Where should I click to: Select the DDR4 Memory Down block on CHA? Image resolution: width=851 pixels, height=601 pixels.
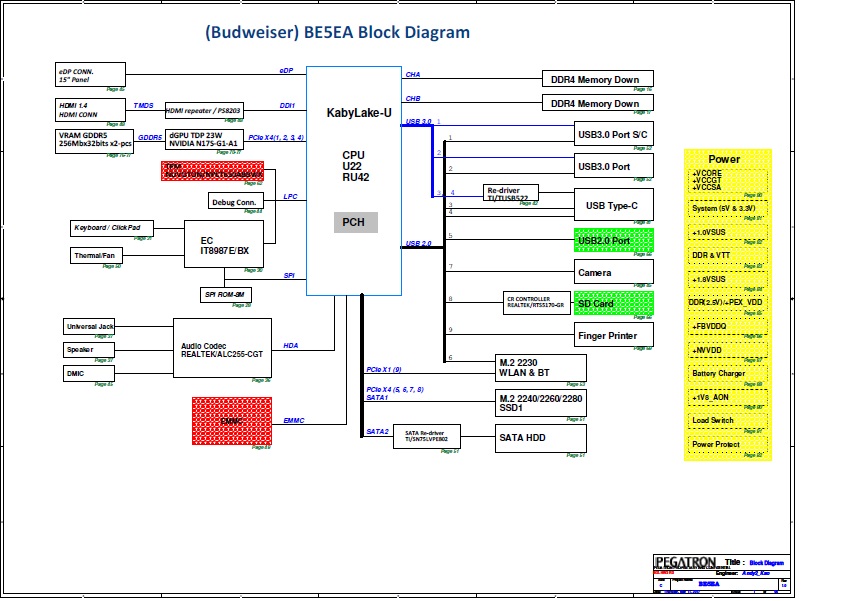tap(598, 79)
